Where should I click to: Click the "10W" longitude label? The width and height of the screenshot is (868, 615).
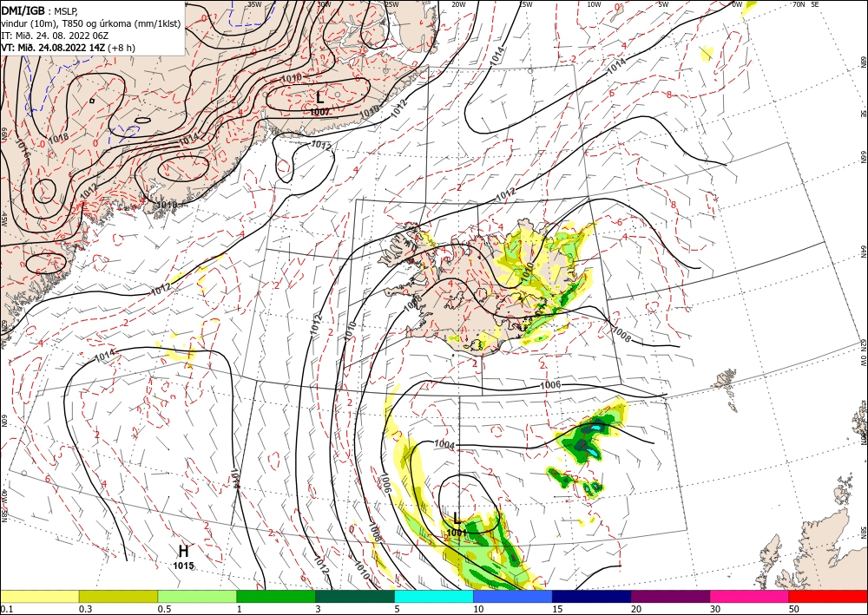[594, 4]
